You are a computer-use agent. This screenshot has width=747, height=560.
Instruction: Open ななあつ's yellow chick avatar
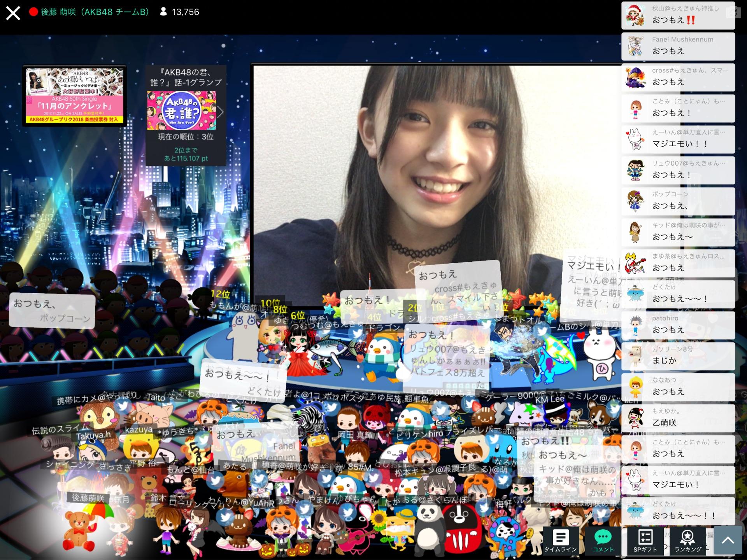pos(635,387)
